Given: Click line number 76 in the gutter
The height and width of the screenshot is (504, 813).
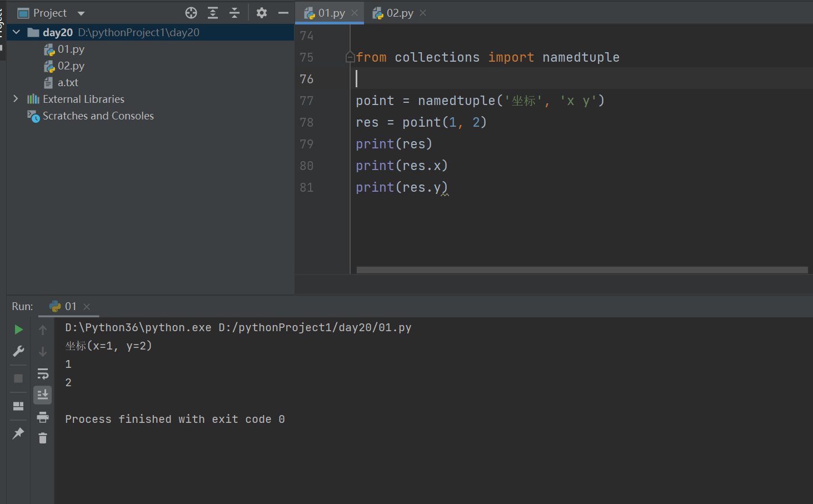Looking at the screenshot, I should 307,79.
